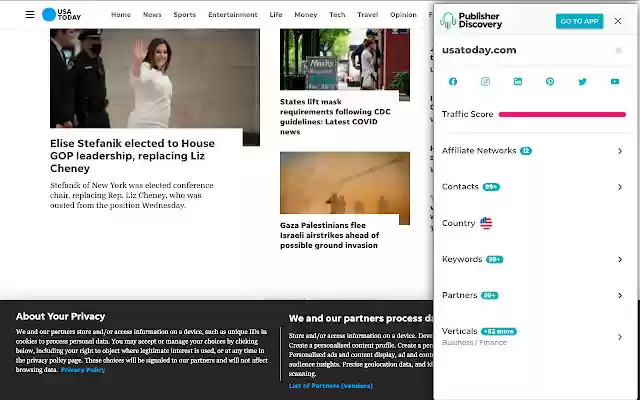The width and height of the screenshot is (640, 400).
Task: Open the News nav item
Action: [x=152, y=15]
